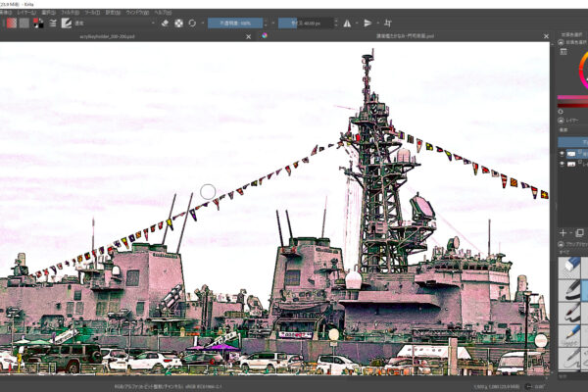
Task: Pick a hue on the color wheel
Action: [583, 70]
